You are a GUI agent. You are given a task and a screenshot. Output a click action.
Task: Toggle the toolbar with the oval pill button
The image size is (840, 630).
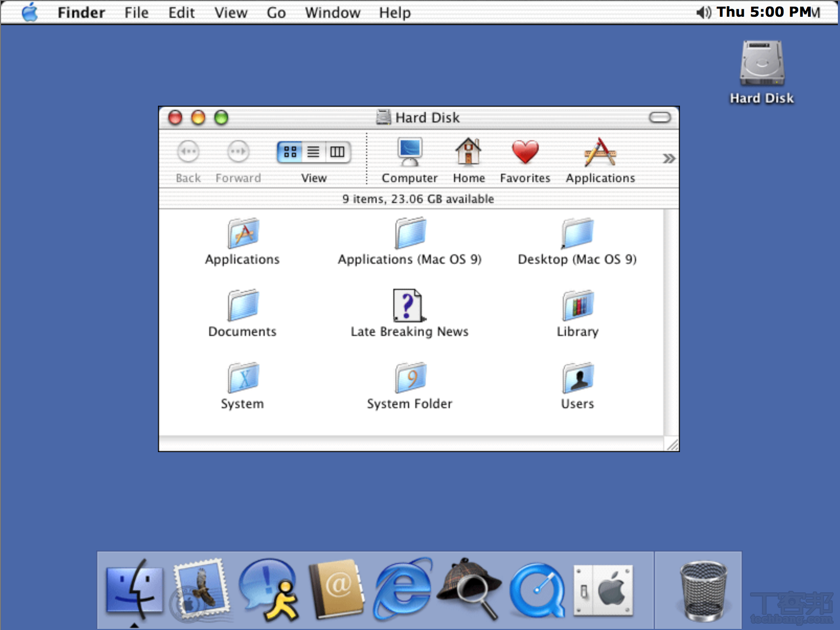[661, 117]
